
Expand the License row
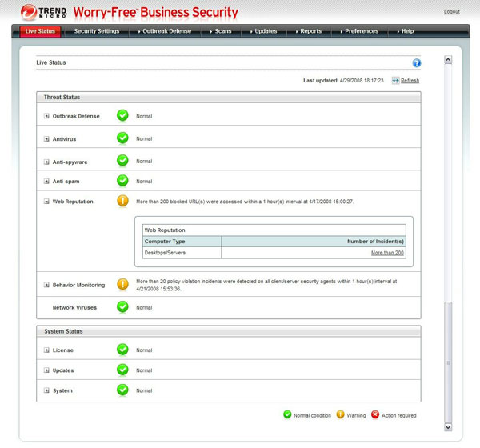46,350
